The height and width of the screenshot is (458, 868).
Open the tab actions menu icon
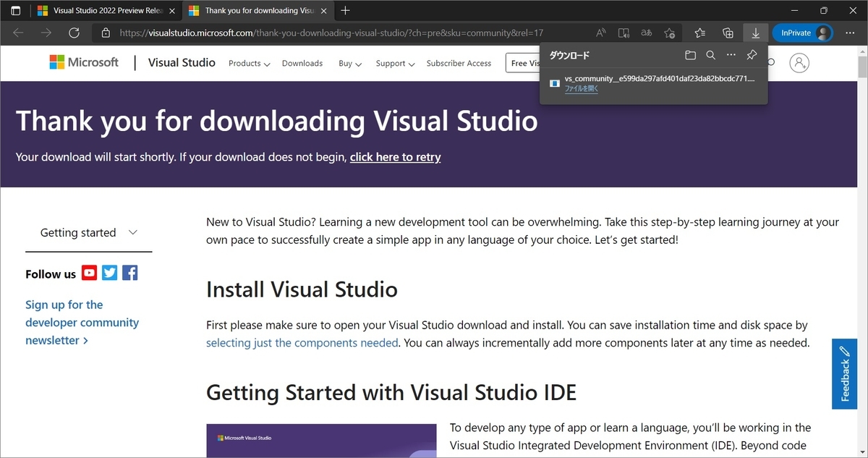pos(16,11)
